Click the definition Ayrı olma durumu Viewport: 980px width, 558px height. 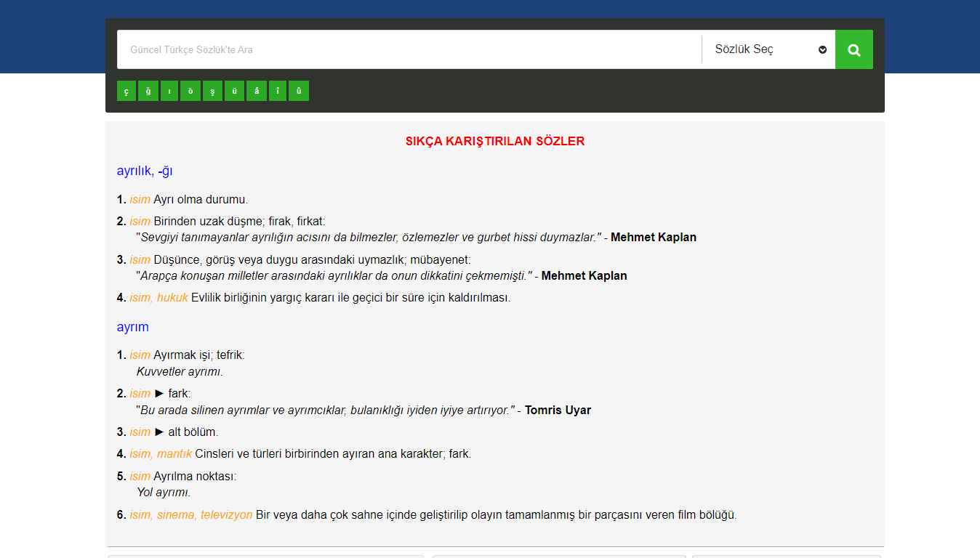pyautogui.click(x=201, y=200)
